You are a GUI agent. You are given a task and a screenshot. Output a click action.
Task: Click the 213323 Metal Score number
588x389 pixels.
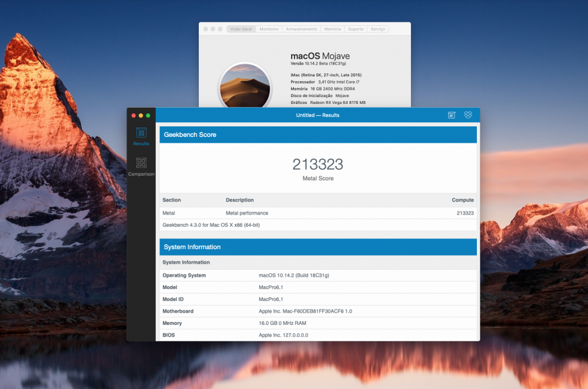pos(318,164)
